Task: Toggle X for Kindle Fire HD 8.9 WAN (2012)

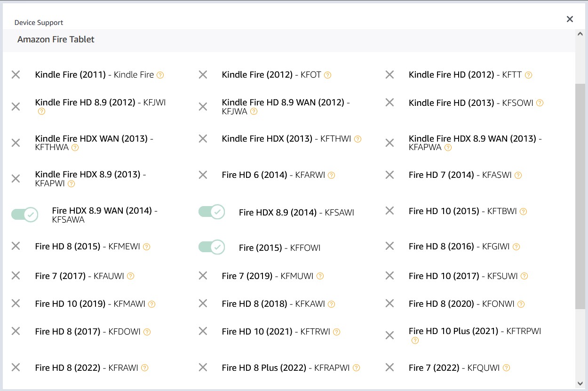Action: [x=203, y=107]
